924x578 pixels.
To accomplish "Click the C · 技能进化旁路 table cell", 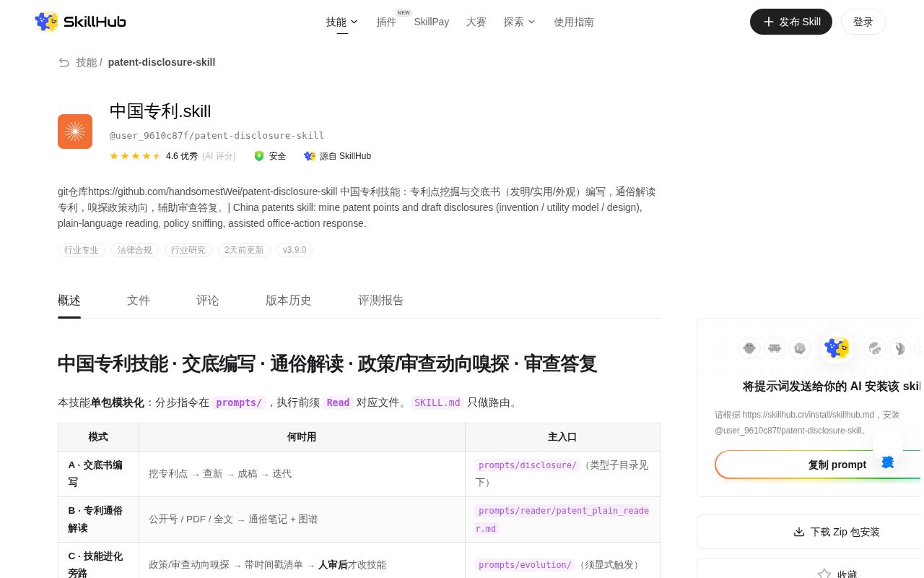I will (x=98, y=561).
